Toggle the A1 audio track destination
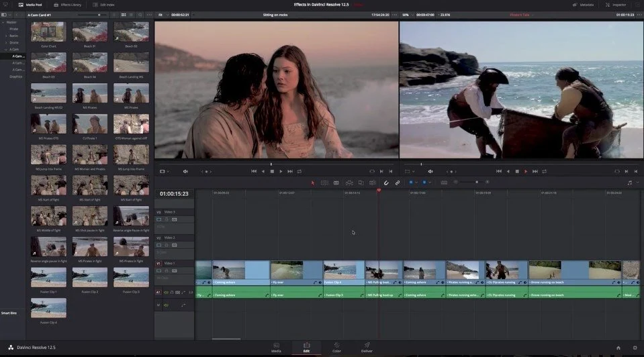 158,292
